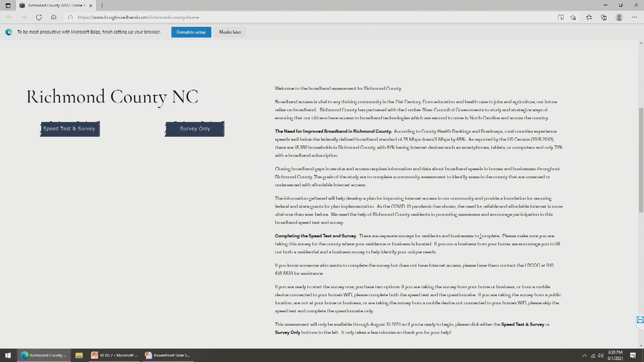The width and height of the screenshot is (644, 362).
Task: Open a new tab with plus button
Action: pos(102,5)
